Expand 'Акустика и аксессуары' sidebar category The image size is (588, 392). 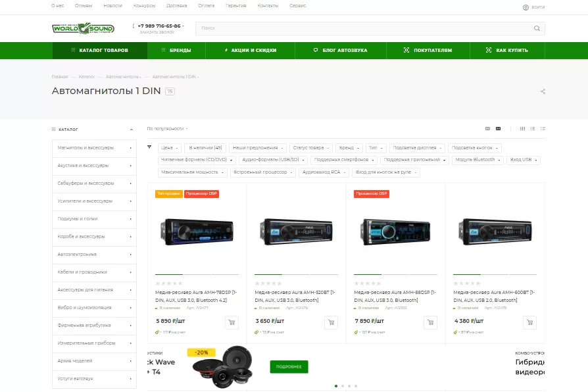click(94, 166)
